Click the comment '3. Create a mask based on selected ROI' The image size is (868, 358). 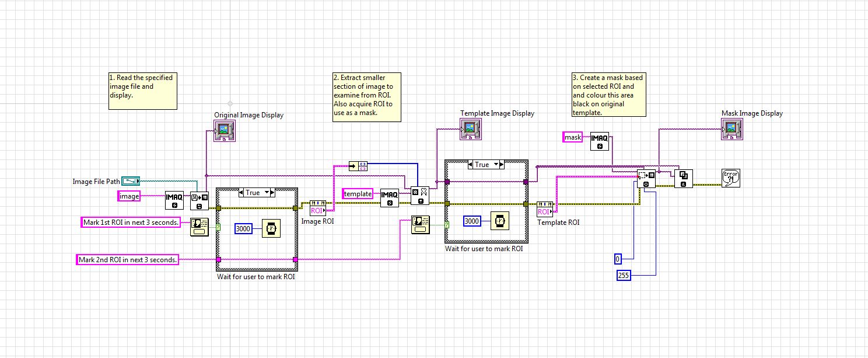point(609,95)
